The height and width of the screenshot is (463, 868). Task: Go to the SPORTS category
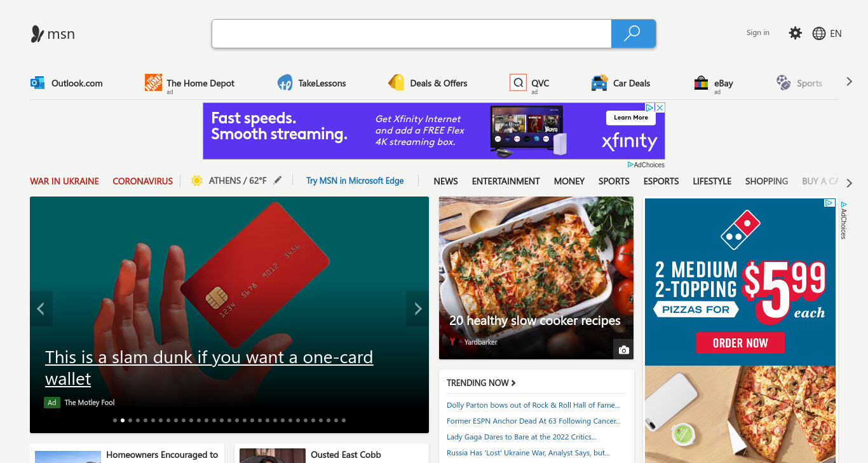point(614,181)
